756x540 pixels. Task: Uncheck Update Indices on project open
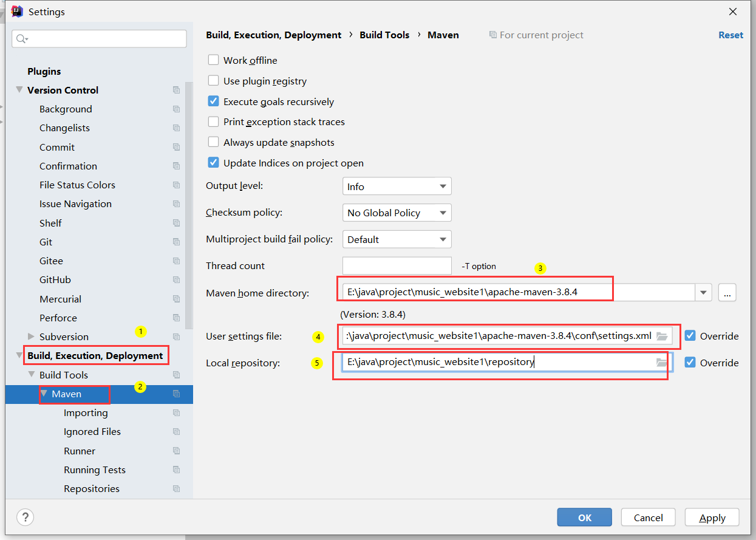213,163
